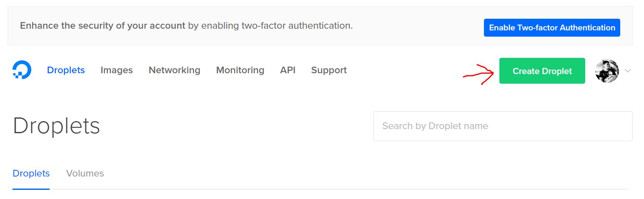Click the large Droplets page heading
The height and width of the screenshot is (199, 644).
click(56, 126)
